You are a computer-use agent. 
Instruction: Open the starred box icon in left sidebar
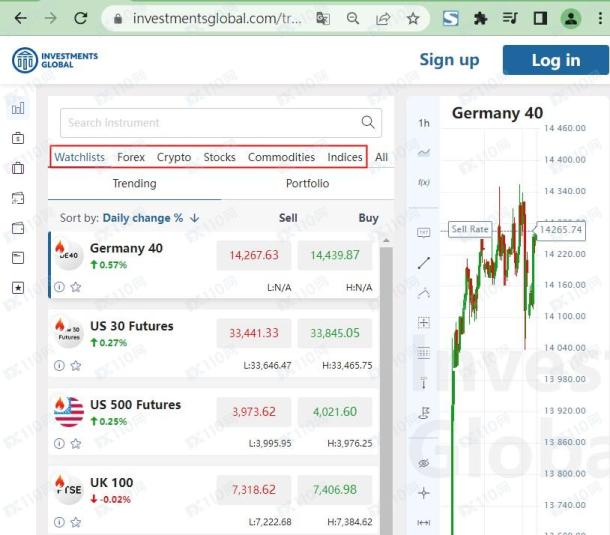click(x=18, y=288)
